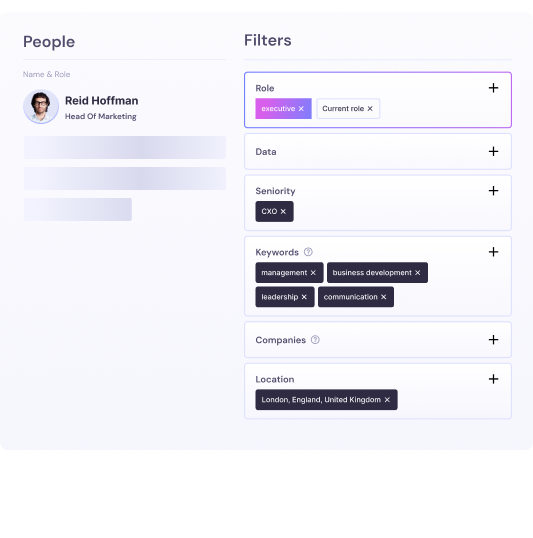Image resolution: width=533 pixels, height=538 pixels.
Task: Remove the communication keyword tag
Action: (x=384, y=297)
